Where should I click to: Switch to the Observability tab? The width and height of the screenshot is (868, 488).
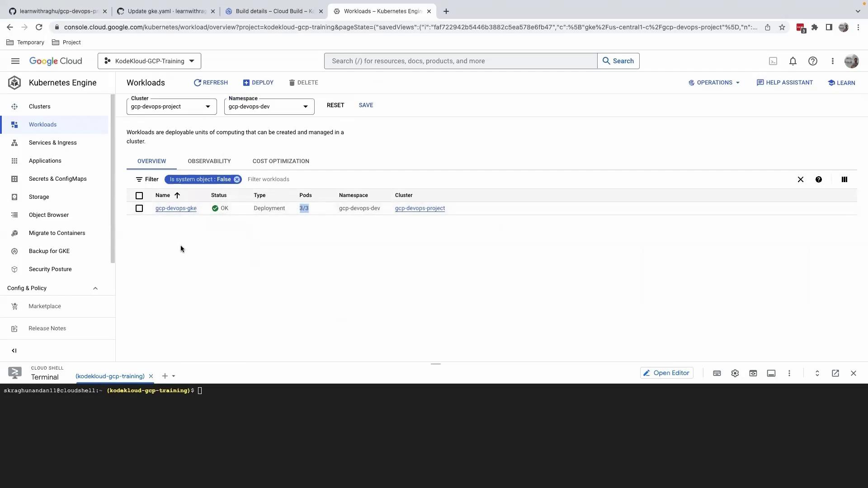[209, 161]
